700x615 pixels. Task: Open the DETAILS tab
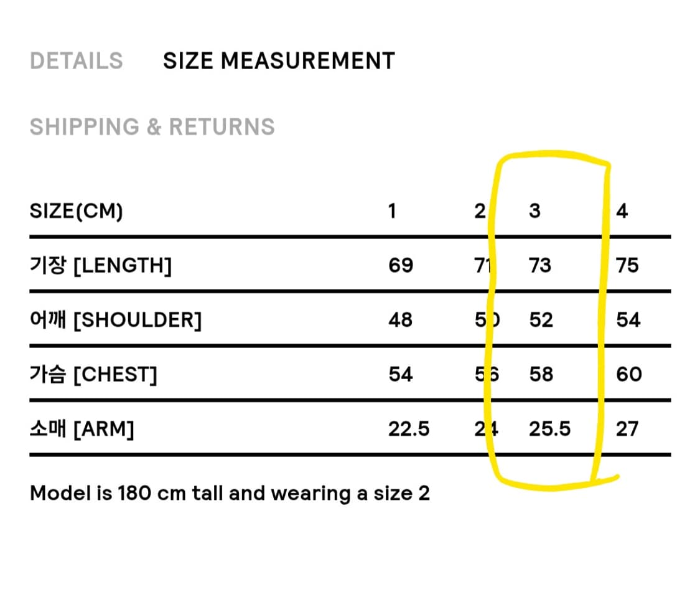(x=77, y=61)
